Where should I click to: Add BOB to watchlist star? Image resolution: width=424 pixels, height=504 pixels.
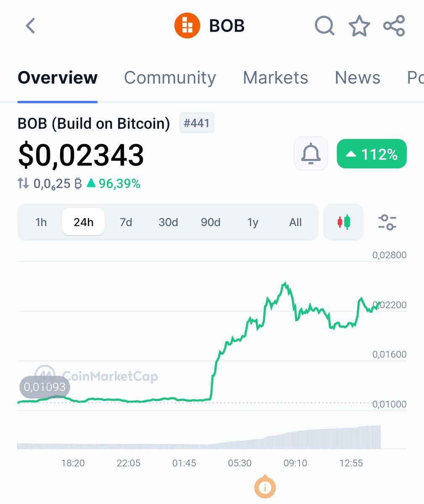(x=359, y=26)
